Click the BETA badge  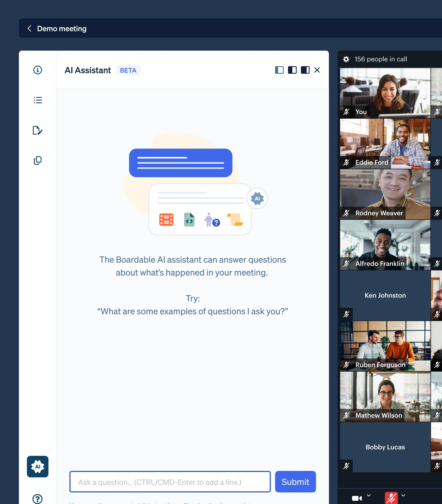click(x=128, y=70)
